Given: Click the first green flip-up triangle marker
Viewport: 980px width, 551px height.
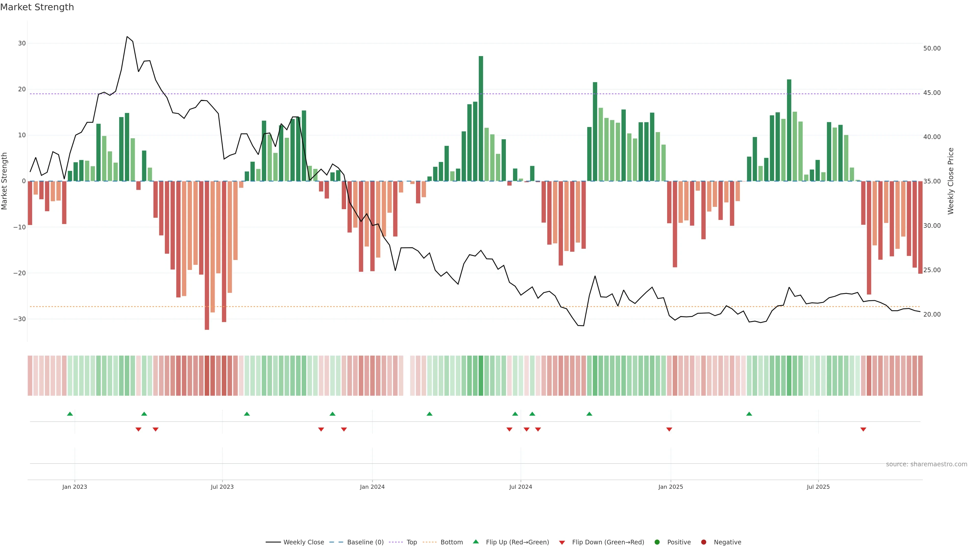Looking at the screenshot, I should [70, 414].
